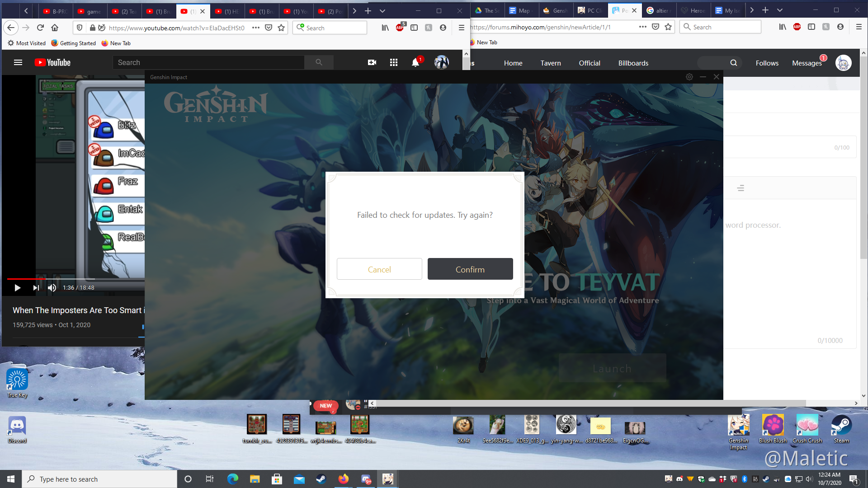868x488 pixels.
Task: Open the YouTube apps grid
Action: click(394, 62)
